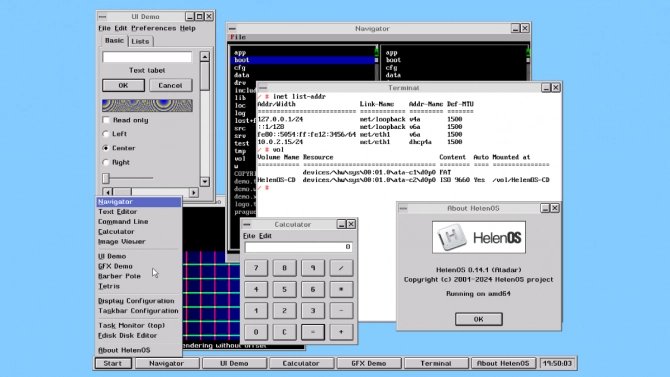Click the Calculator divide key
The width and height of the screenshot is (670, 377).
point(341,268)
